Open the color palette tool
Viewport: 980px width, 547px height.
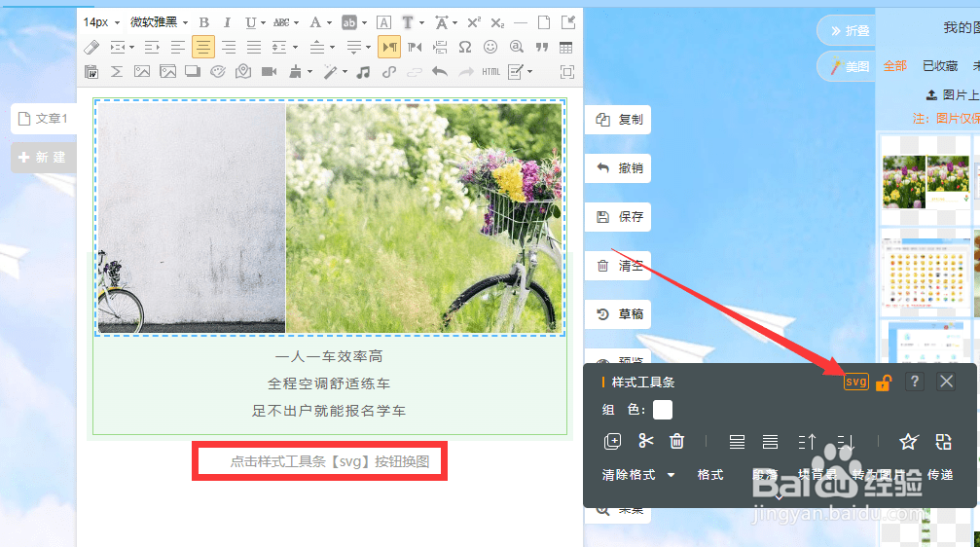tap(217, 72)
